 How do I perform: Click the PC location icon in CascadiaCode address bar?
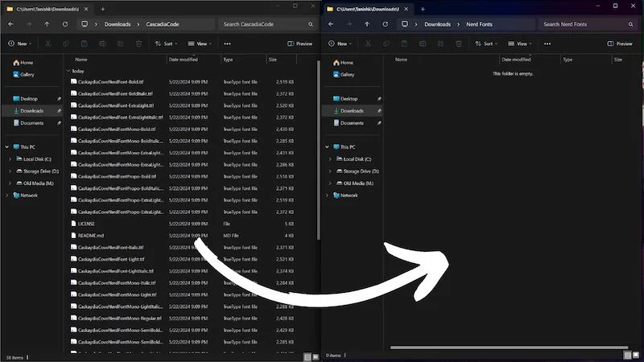85,24
